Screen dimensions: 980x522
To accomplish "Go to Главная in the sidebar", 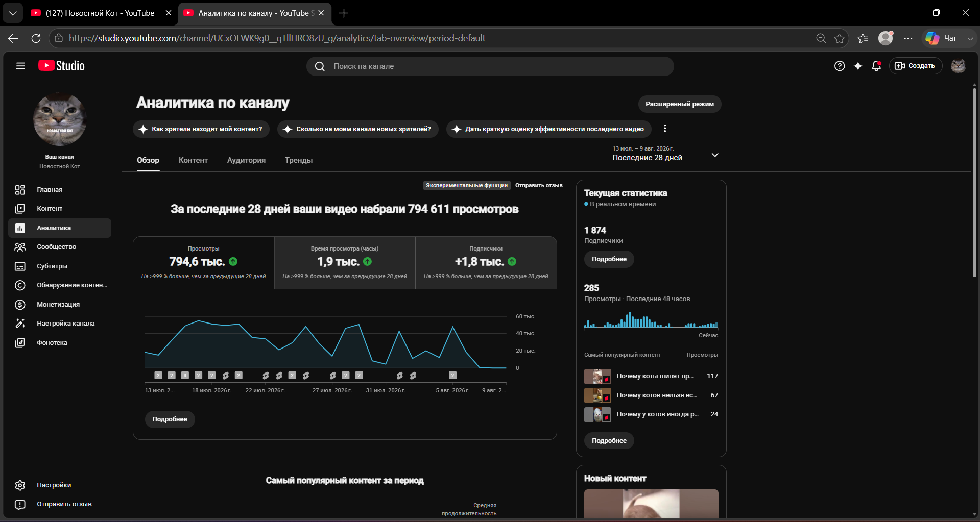I will [x=60, y=190].
